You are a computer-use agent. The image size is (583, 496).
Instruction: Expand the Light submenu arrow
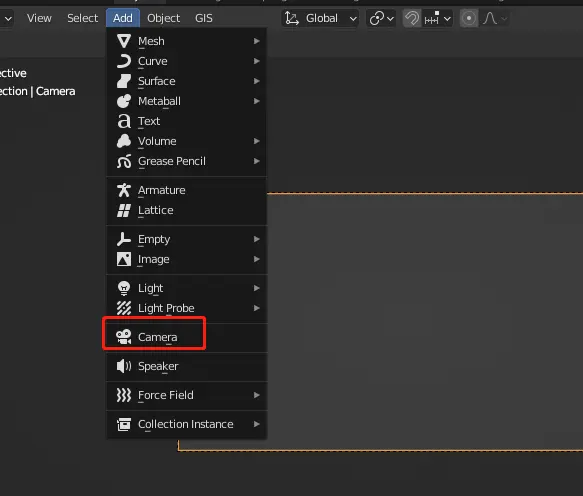click(257, 288)
